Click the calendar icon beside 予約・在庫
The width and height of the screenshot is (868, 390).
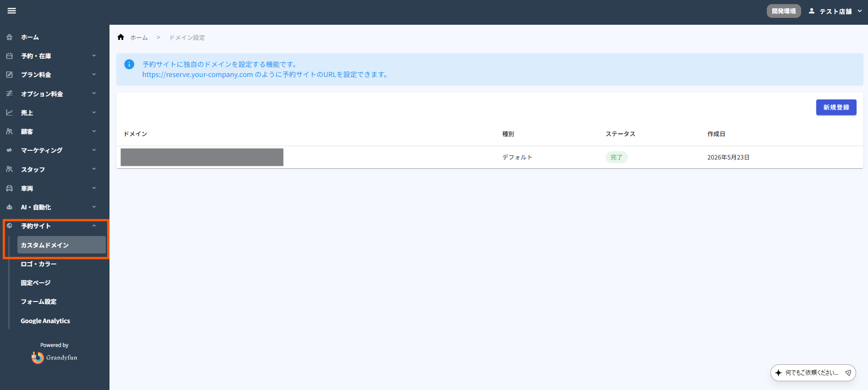[9, 56]
